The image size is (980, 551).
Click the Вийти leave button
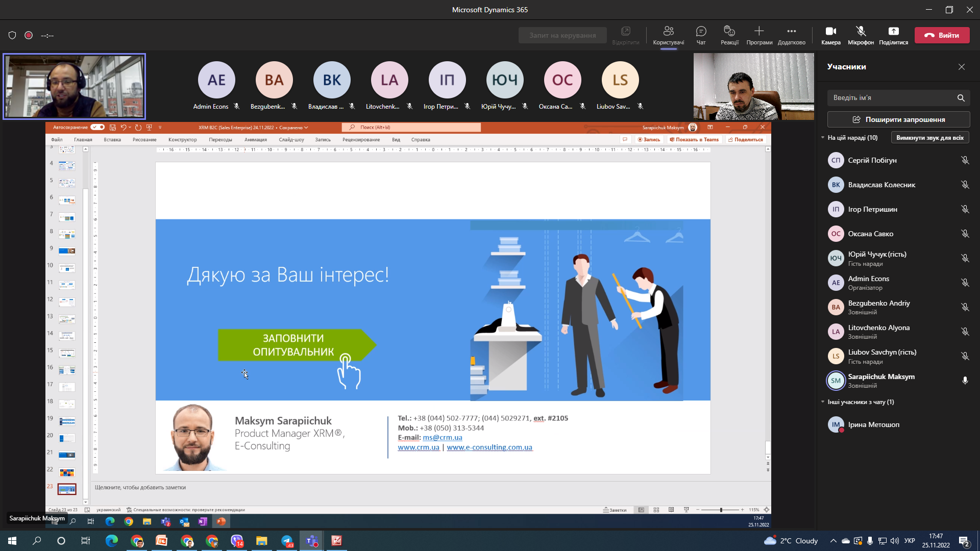coord(942,35)
